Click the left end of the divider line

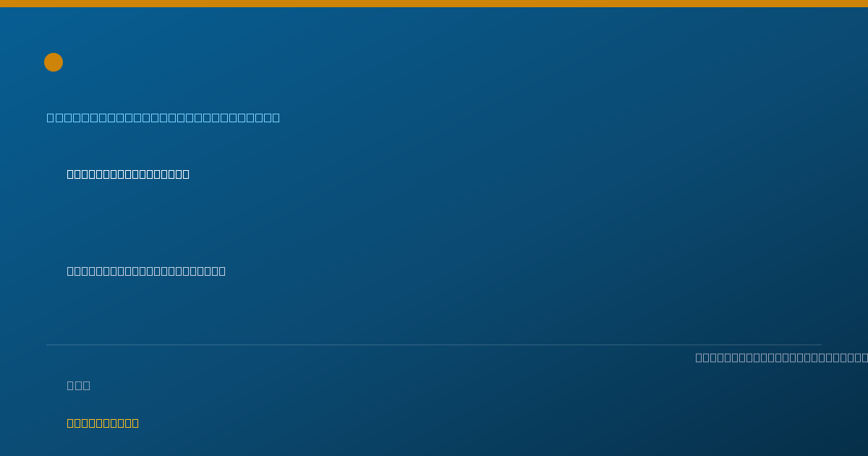[x=47, y=345]
